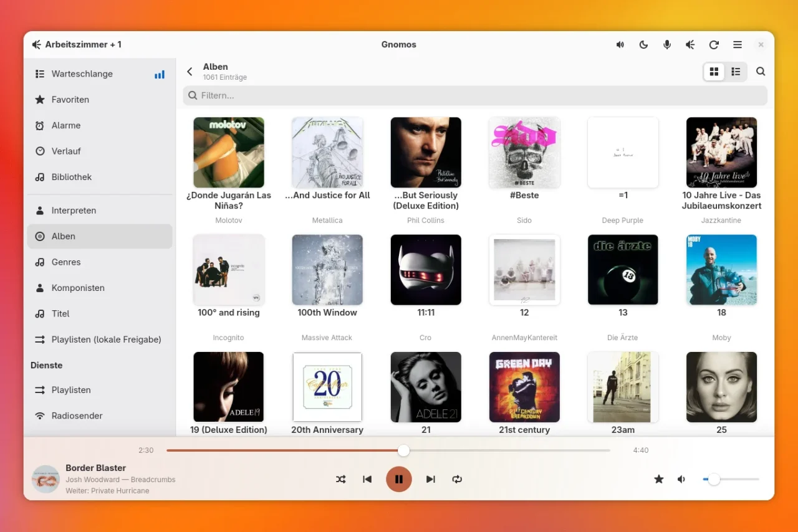Show the Verlauf history
798x532 pixels.
(x=100, y=151)
